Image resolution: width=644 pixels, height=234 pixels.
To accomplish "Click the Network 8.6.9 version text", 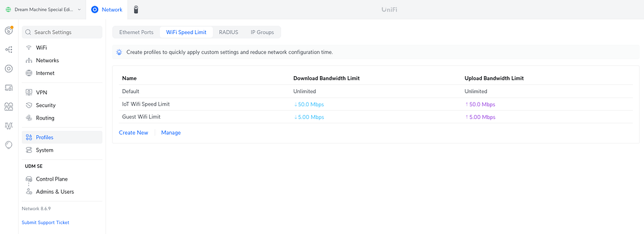I will click(x=36, y=209).
